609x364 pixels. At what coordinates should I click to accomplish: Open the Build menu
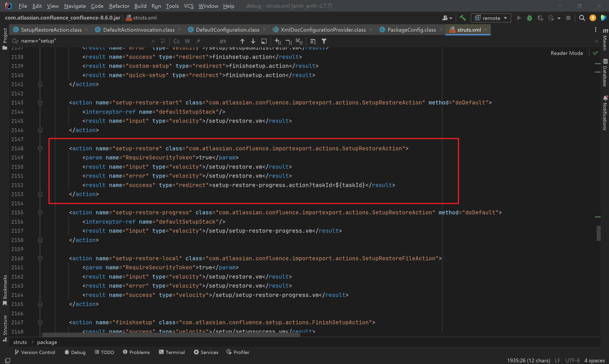(x=140, y=6)
